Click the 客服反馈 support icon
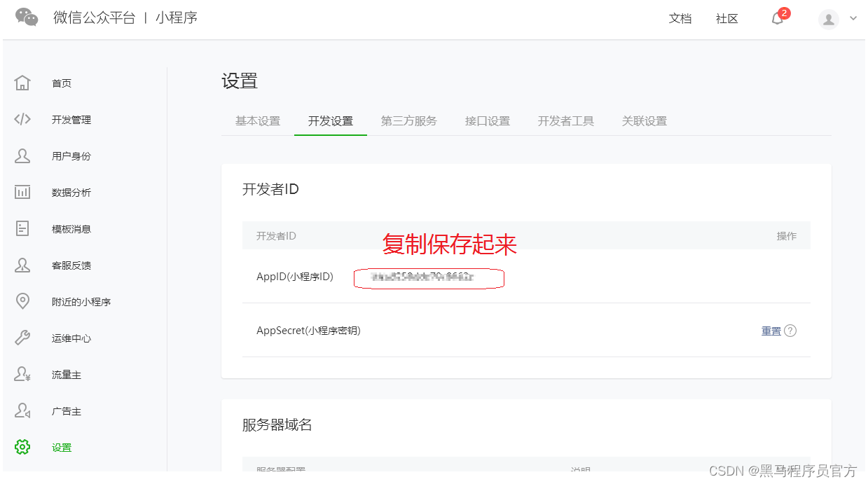Viewport: 868px width, 484px height. pyautogui.click(x=22, y=265)
